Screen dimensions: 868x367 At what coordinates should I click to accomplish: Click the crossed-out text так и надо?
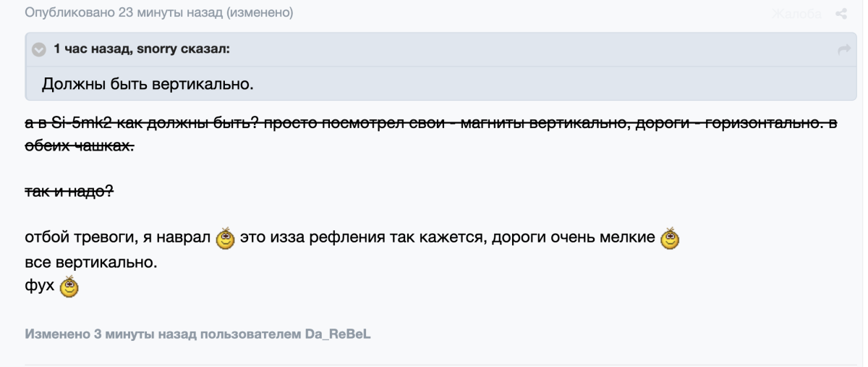click(69, 192)
